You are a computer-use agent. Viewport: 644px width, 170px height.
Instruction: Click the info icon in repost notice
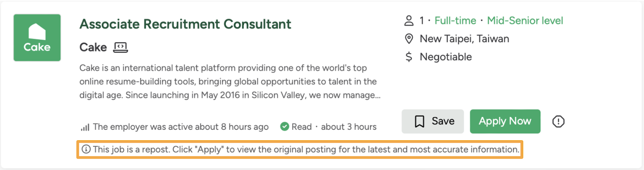click(86, 149)
